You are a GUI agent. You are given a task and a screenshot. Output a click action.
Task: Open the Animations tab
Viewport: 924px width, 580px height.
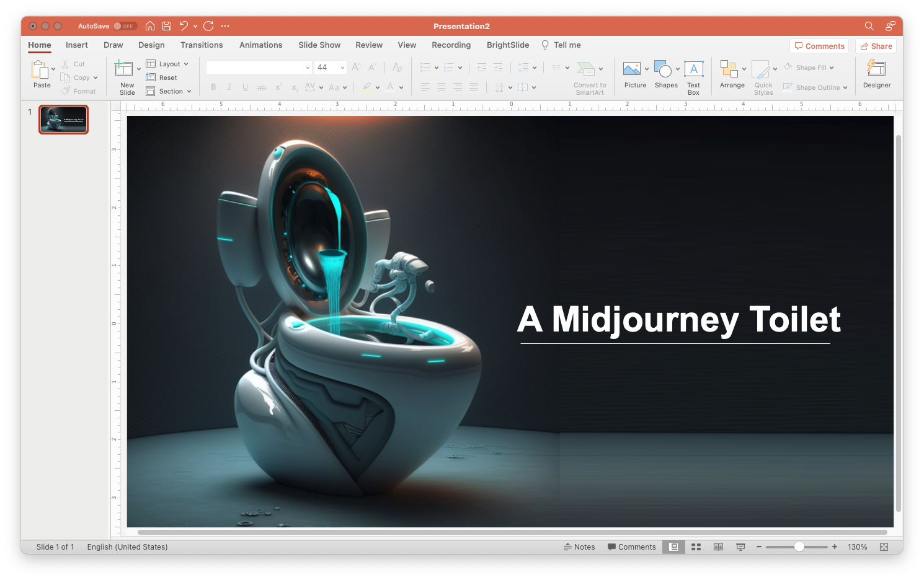[x=260, y=45]
